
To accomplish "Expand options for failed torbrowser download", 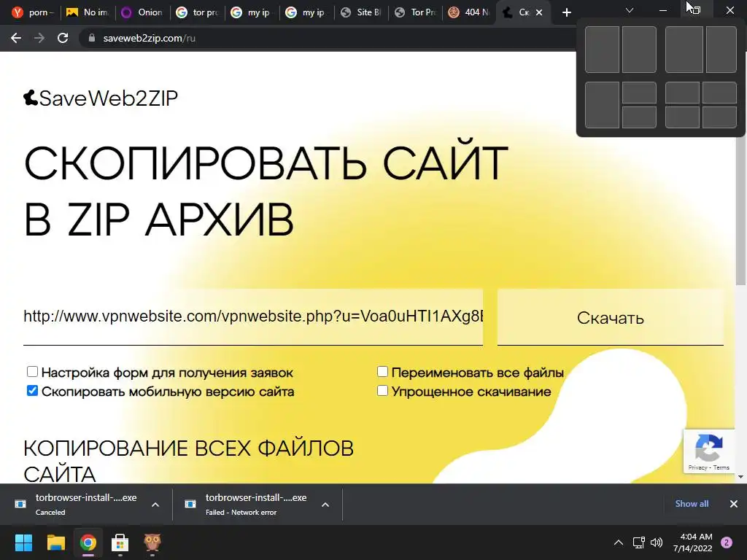I will pos(325,505).
